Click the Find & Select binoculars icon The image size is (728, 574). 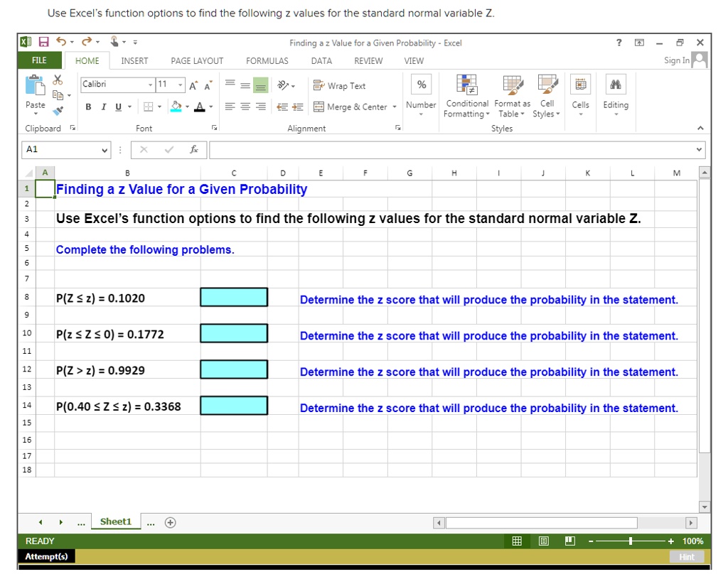(x=616, y=84)
